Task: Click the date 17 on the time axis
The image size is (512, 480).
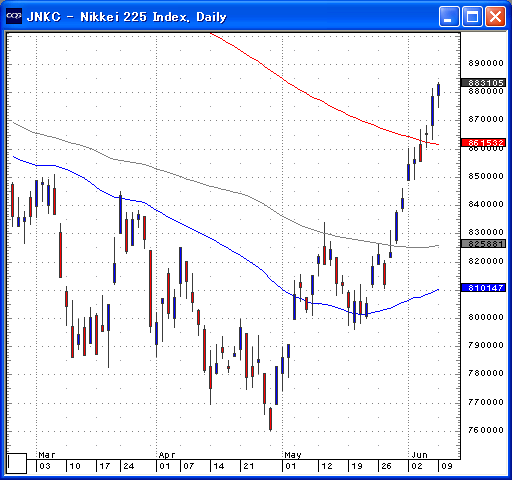Action: tap(105, 466)
